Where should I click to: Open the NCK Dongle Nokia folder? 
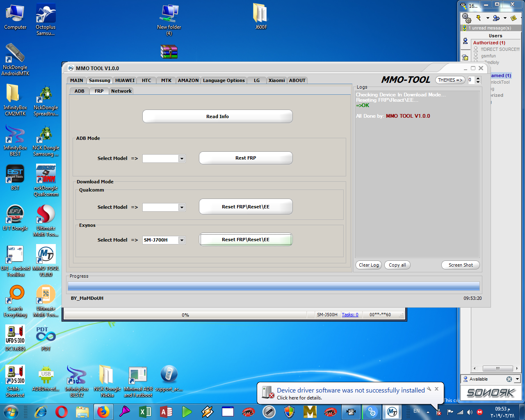pos(107,381)
